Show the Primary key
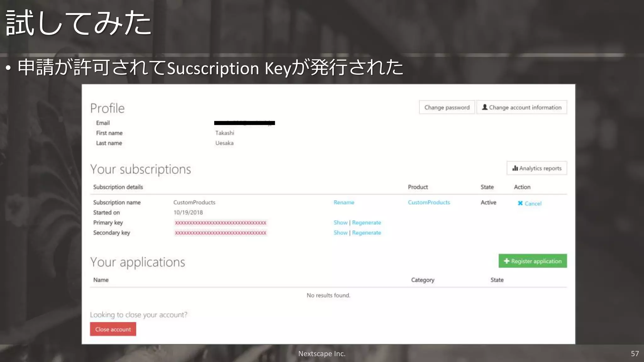This screenshot has width=644, height=362. click(341, 222)
